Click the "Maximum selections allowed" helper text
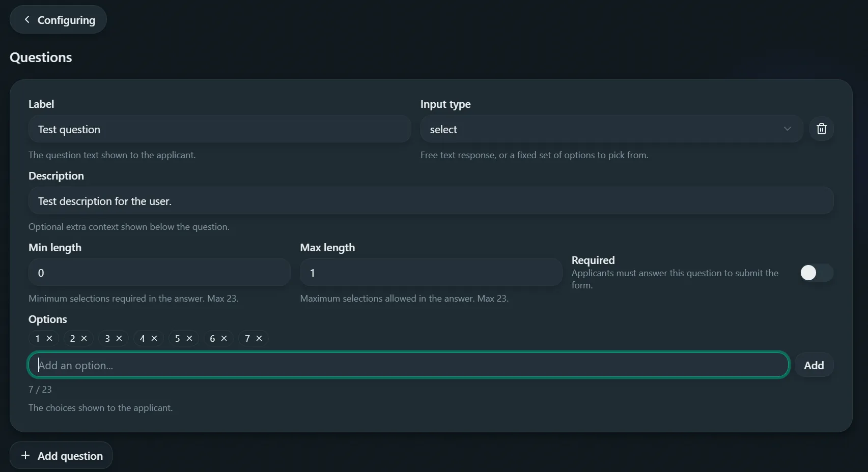Screen dimensions: 868x472 [x=404, y=299]
